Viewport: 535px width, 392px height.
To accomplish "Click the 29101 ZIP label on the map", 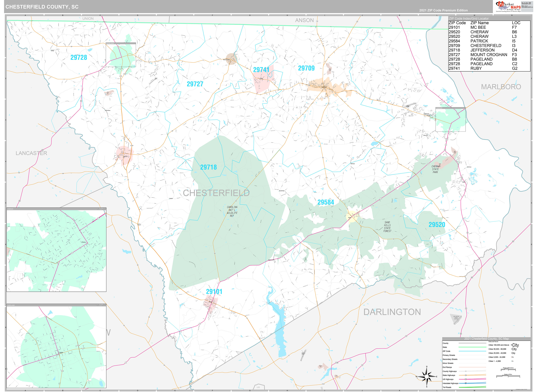I will 214,292.
